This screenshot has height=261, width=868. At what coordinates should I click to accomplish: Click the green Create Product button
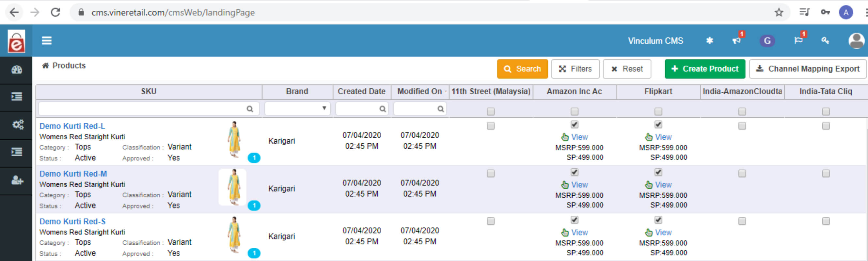(704, 69)
